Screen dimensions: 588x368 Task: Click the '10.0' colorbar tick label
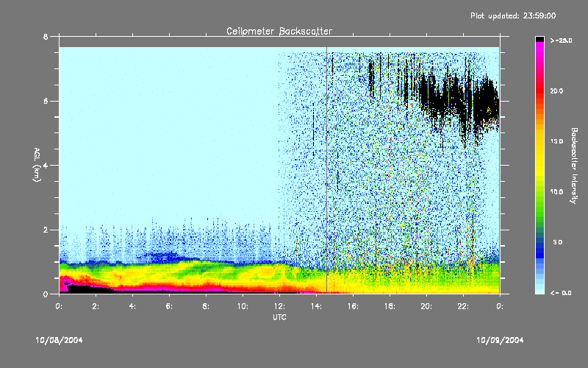(x=556, y=192)
